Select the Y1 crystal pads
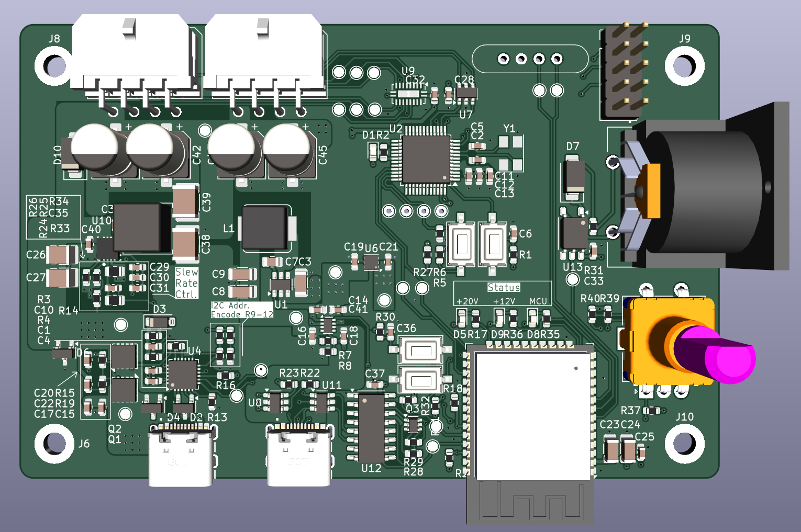Image resolution: width=801 pixels, height=532 pixels. tap(510, 152)
